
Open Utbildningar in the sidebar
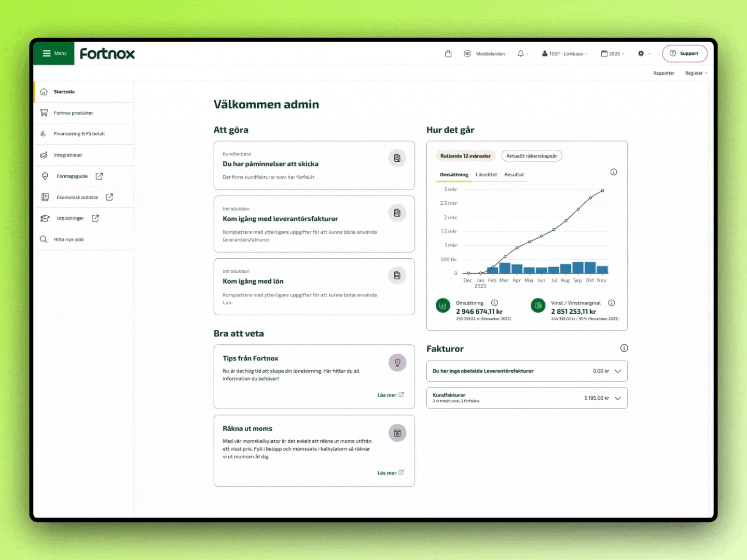click(83, 218)
